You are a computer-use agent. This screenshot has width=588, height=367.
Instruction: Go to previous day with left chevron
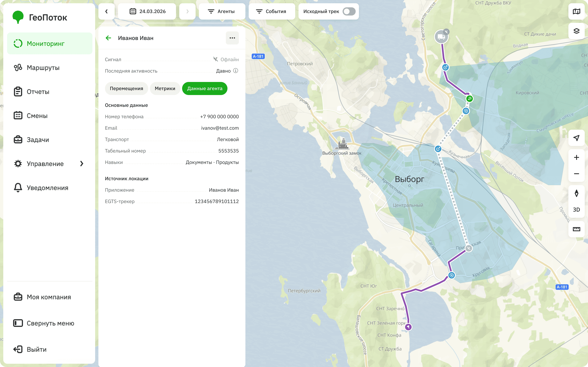click(106, 11)
